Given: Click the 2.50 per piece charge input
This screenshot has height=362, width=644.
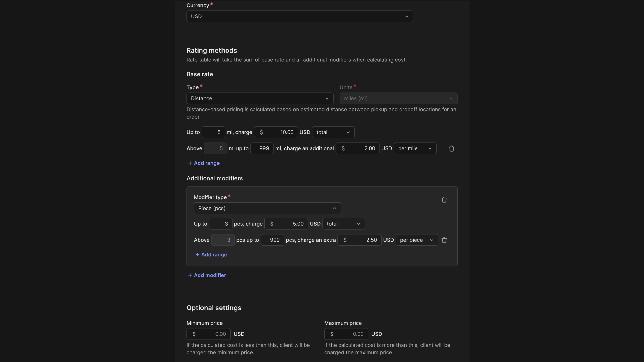Looking at the screenshot, I should coord(359,240).
